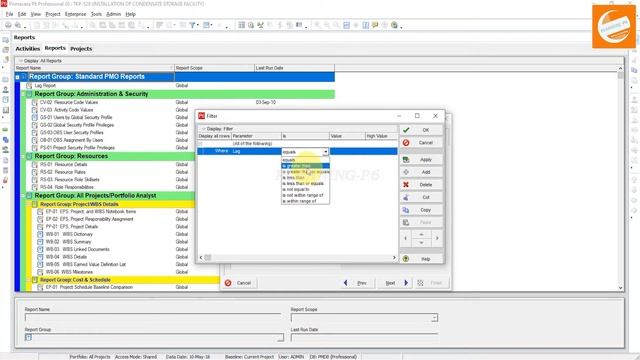The width and height of the screenshot is (640, 360).
Task: Choose 'is less than' operator option
Action: pyautogui.click(x=306, y=178)
